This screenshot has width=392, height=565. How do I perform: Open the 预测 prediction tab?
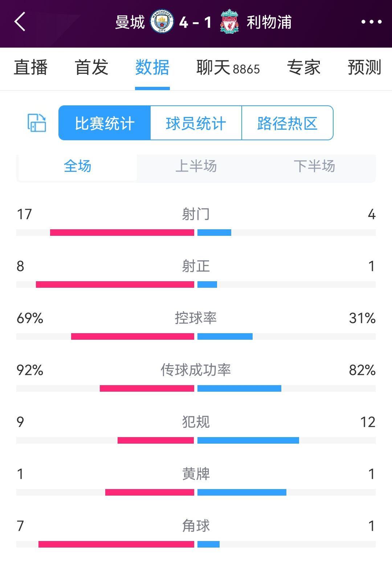point(364,68)
